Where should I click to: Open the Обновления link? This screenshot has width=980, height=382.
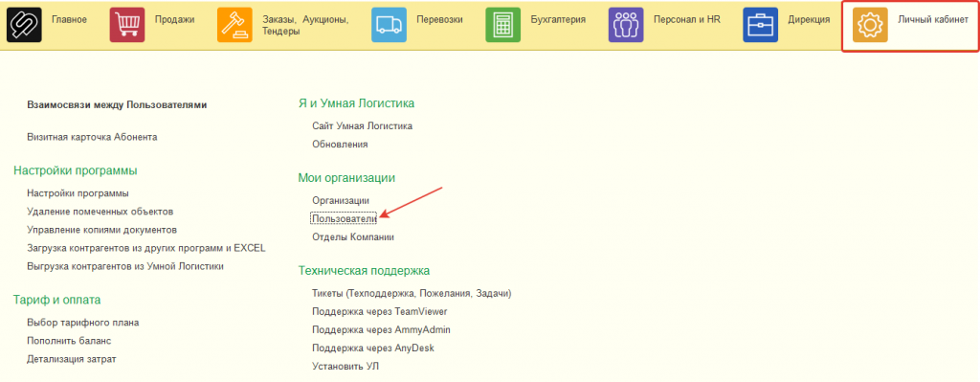pyautogui.click(x=340, y=145)
